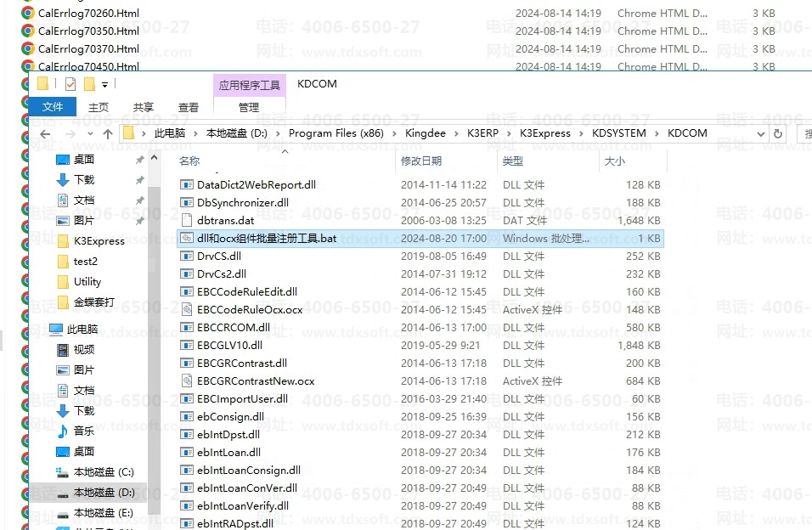Click KDSYSTEM in the address breadcrumb
This screenshot has height=530, width=812.
(x=618, y=133)
